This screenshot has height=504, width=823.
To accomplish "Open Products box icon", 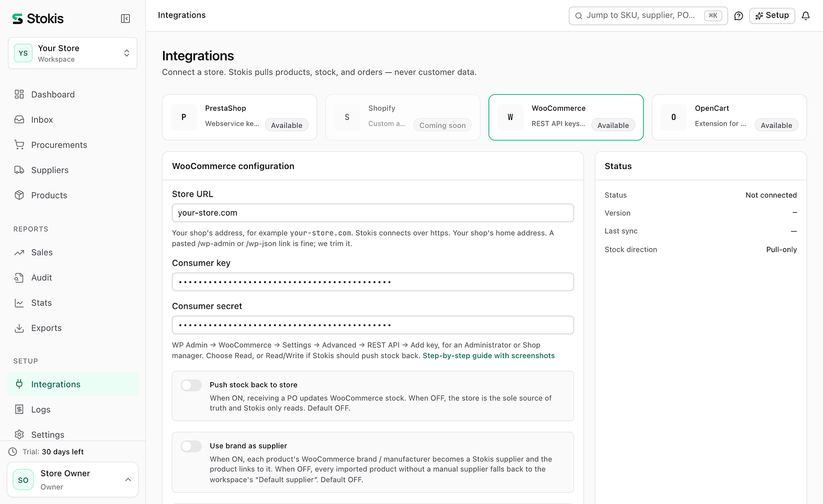I will [x=19, y=195].
